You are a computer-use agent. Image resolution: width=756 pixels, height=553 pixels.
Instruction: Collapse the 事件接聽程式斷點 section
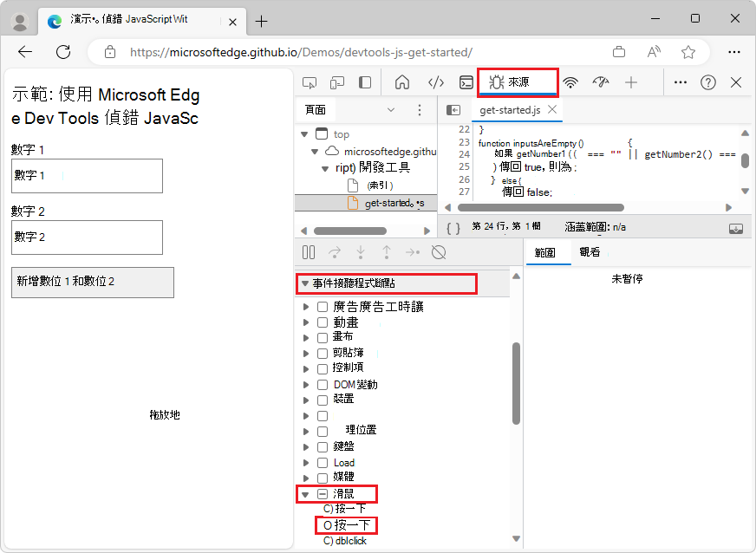coord(305,284)
